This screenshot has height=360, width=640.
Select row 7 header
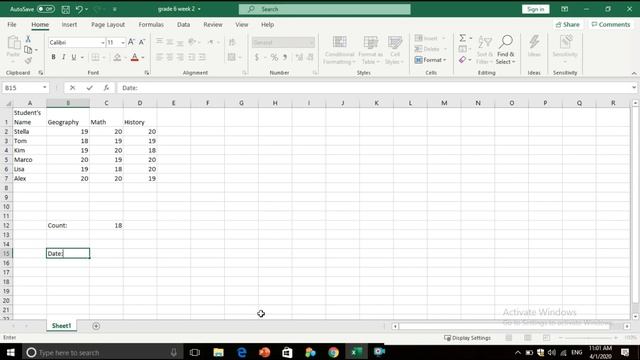6,178
